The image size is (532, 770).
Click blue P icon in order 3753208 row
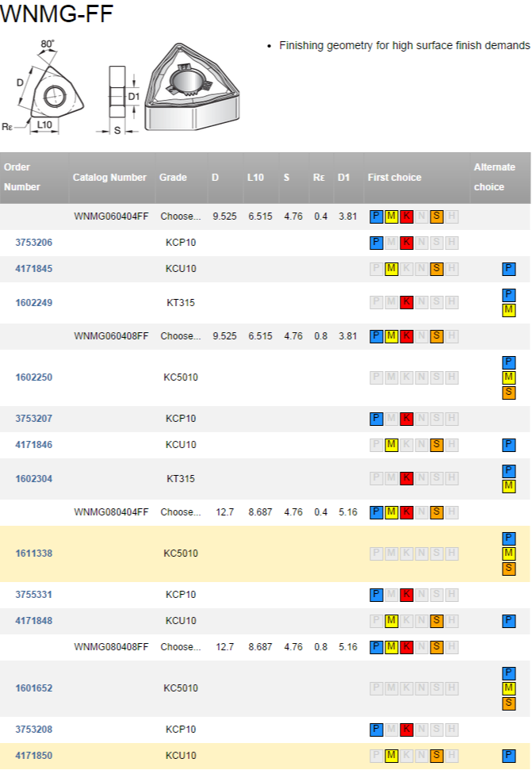tap(377, 730)
